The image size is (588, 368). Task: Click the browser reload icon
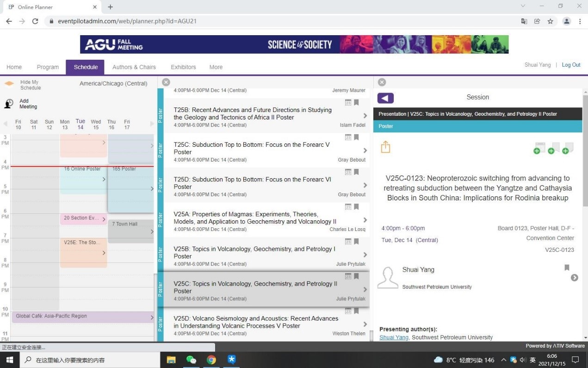(35, 21)
